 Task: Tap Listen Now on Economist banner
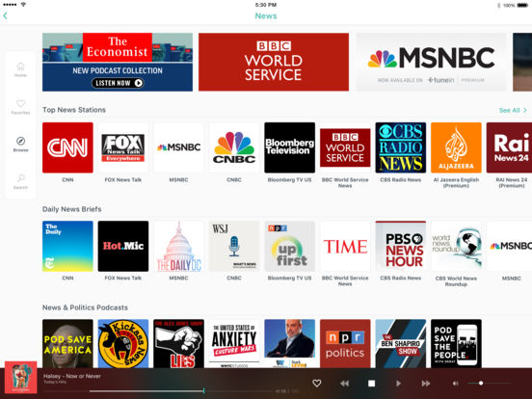pyautogui.click(x=118, y=83)
